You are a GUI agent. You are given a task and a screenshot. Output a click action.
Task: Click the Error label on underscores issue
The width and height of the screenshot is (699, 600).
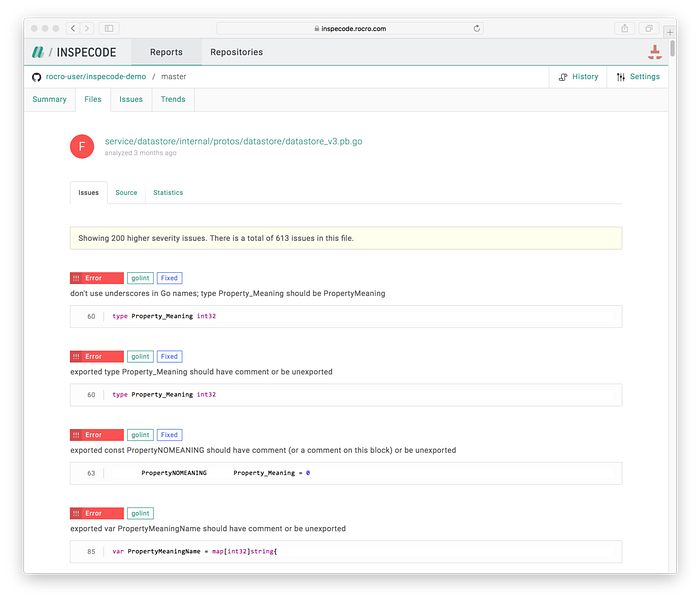(x=97, y=278)
